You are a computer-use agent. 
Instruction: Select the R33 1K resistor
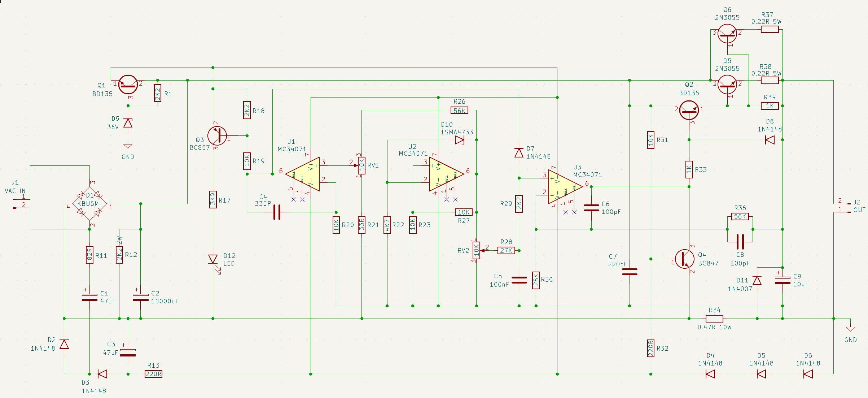click(x=689, y=169)
